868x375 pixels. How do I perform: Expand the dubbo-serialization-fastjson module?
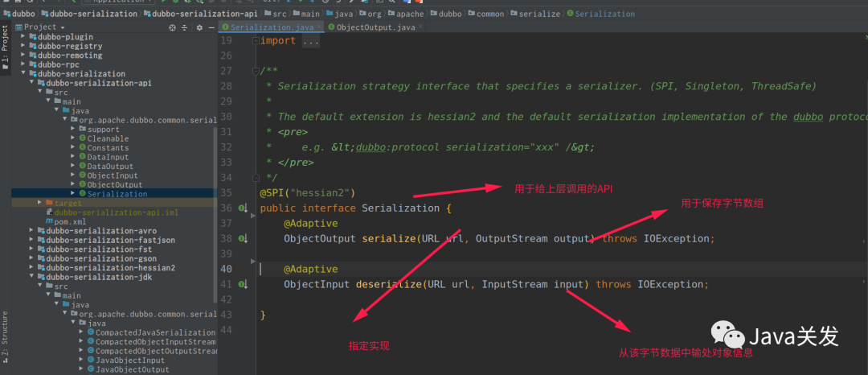[31, 240]
